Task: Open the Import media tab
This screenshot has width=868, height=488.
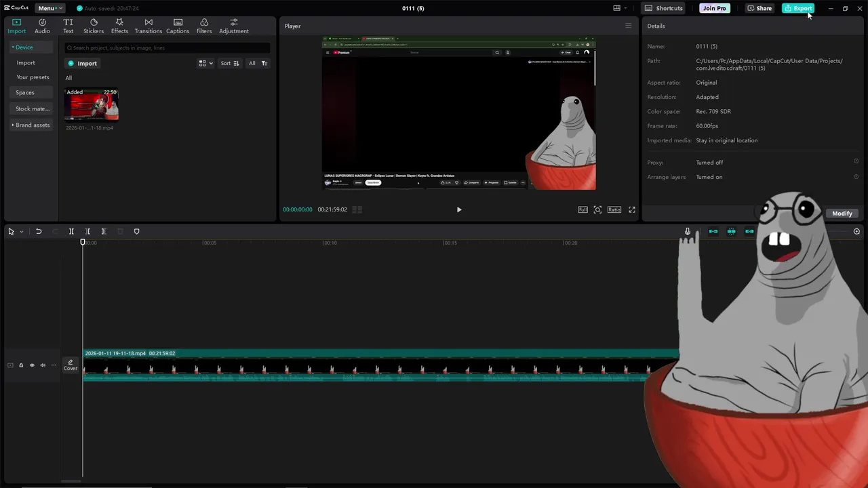Action: [16, 26]
